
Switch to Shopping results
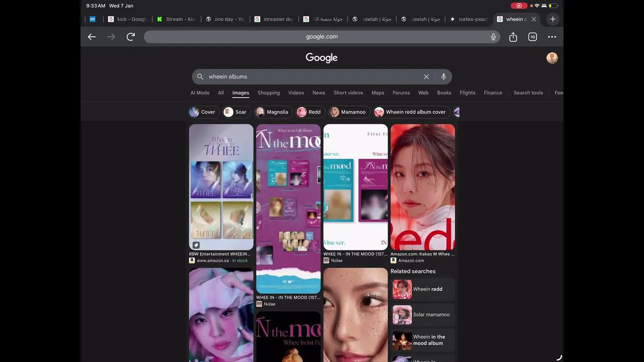point(269,93)
